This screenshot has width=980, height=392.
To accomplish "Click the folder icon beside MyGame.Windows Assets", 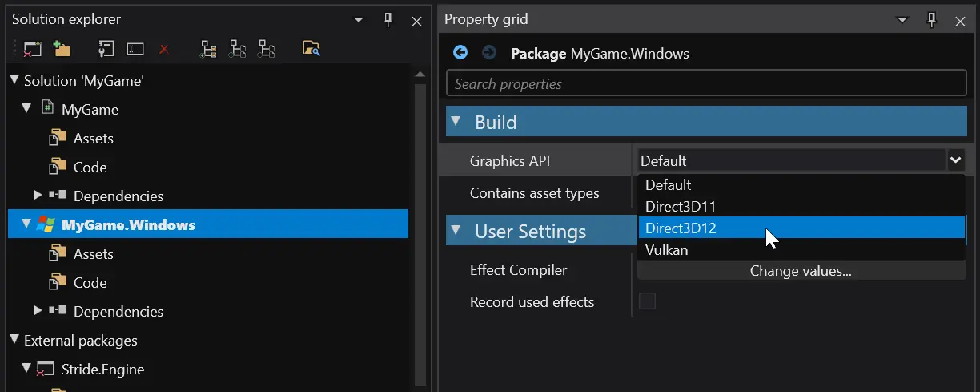I will click(x=58, y=253).
